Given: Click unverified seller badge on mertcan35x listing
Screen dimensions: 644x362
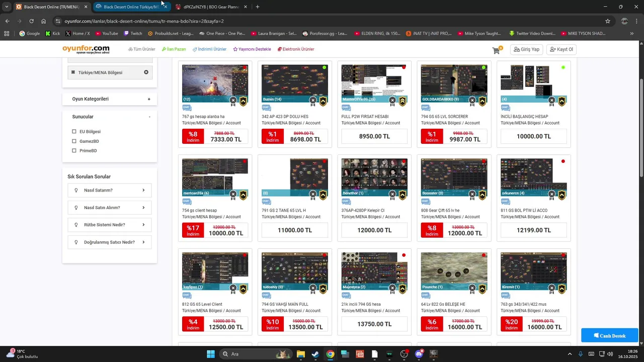Looking at the screenshot, I should point(233,195).
